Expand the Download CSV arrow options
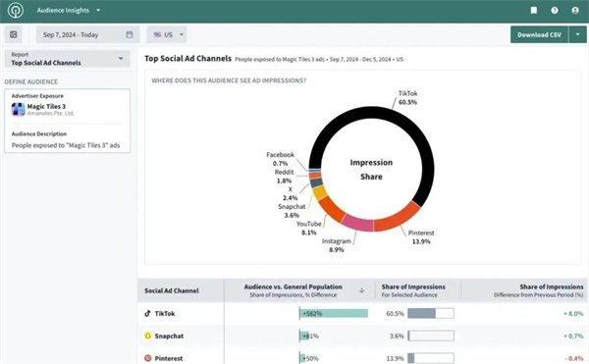 578,34
